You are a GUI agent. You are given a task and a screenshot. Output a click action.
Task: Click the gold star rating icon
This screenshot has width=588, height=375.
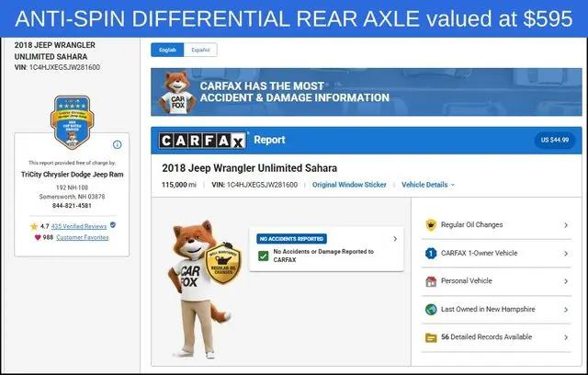click(34, 226)
